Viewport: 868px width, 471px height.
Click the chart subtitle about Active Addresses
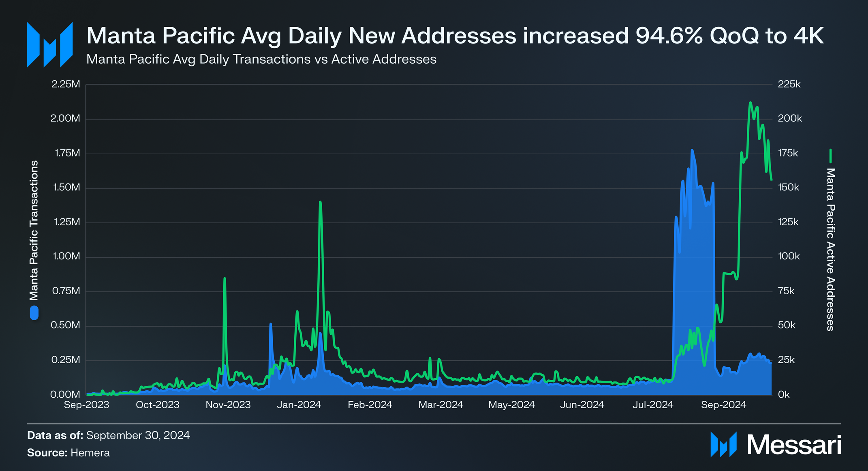(261, 59)
